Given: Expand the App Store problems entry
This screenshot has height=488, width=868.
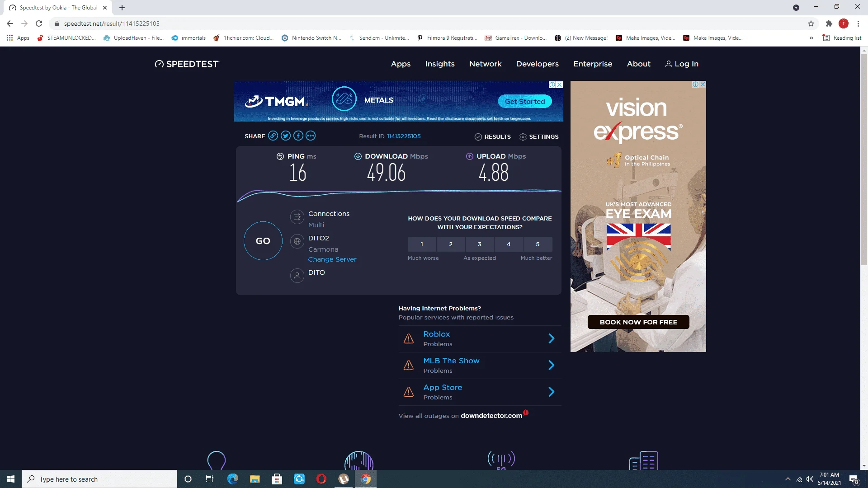Looking at the screenshot, I should tap(552, 392).
